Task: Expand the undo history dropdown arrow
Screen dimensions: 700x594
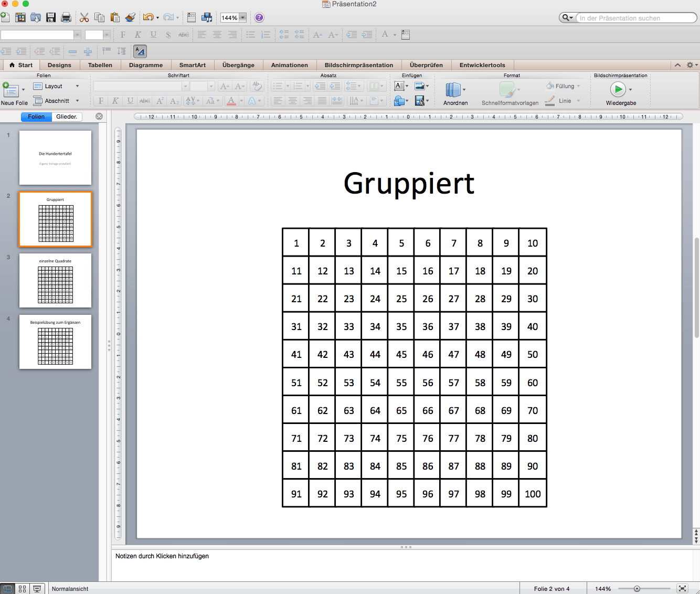Action: 157,18
